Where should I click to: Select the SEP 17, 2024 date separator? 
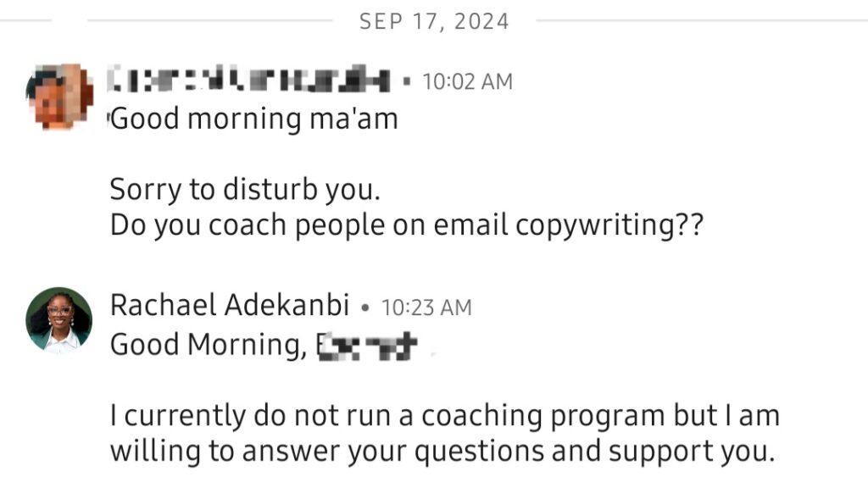point(434,21)
